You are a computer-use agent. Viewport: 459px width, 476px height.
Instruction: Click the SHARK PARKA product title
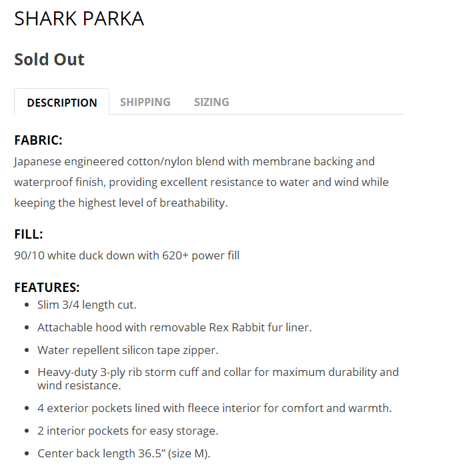(79, 18)
